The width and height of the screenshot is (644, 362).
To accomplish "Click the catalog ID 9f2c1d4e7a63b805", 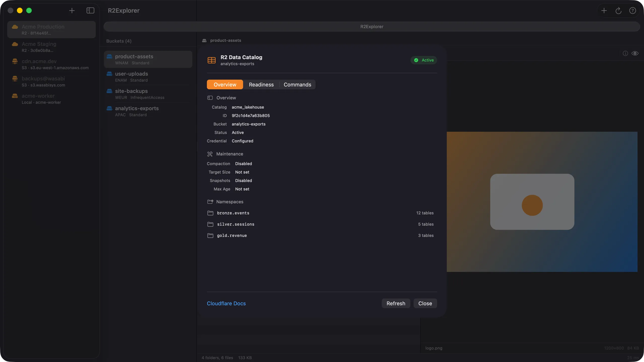I will tap(251, 116).
